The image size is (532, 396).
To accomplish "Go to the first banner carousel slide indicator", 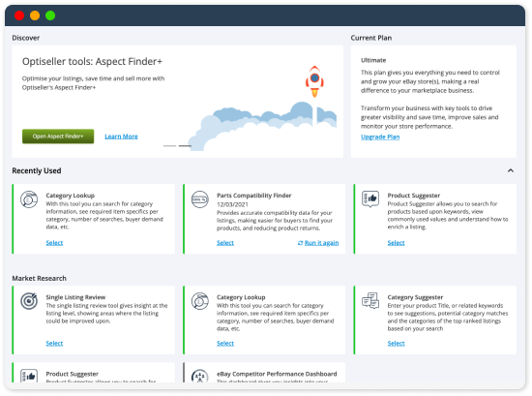I will (169, 145).
